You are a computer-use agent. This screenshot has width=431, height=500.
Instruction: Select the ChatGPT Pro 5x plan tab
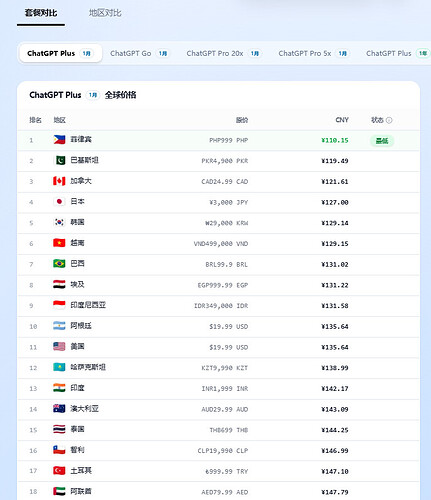click(x=313, y=53)
